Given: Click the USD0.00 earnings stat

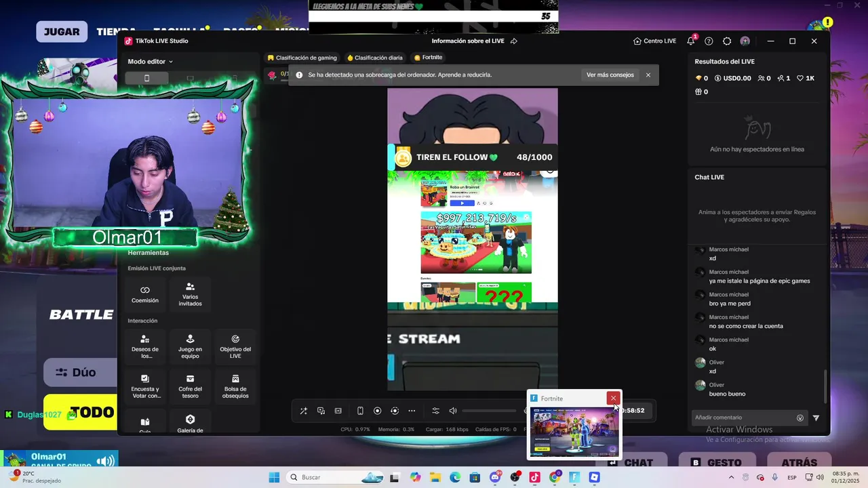Looking at the screenshot, I should pyautogui.click(x=733, y=79).
